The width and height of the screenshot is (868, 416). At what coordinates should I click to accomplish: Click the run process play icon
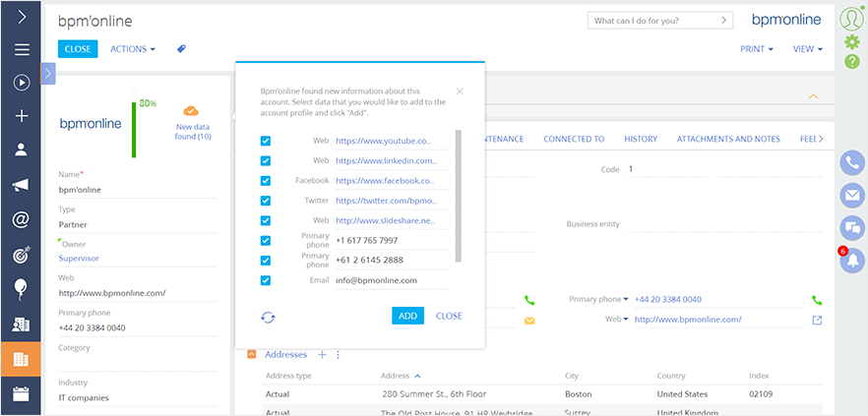coord(21,83)
